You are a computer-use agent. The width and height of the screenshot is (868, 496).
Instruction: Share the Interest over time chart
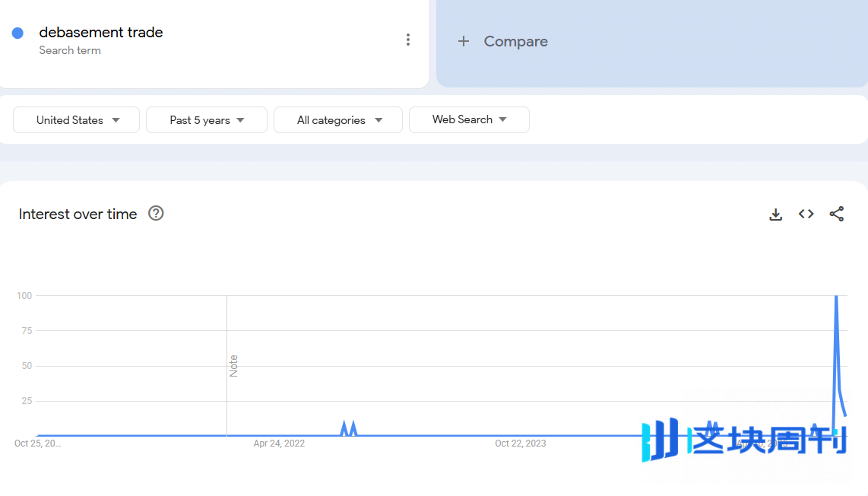[836, 215]
